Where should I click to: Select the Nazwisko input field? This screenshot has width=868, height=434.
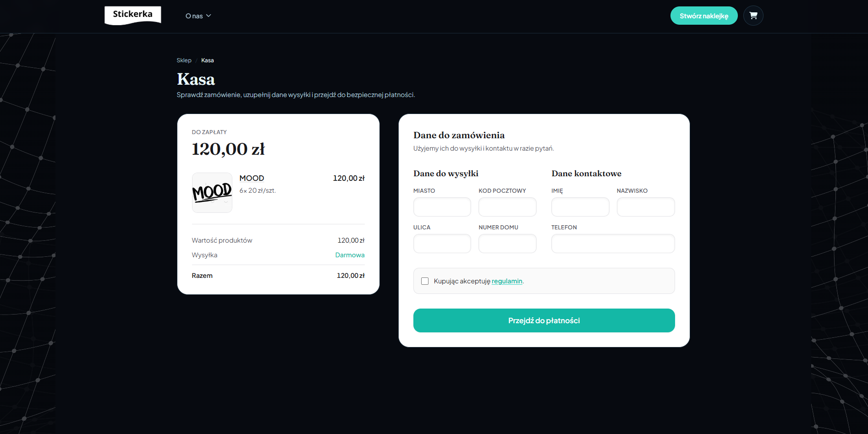pyautogui.click(x=645, y=207)
